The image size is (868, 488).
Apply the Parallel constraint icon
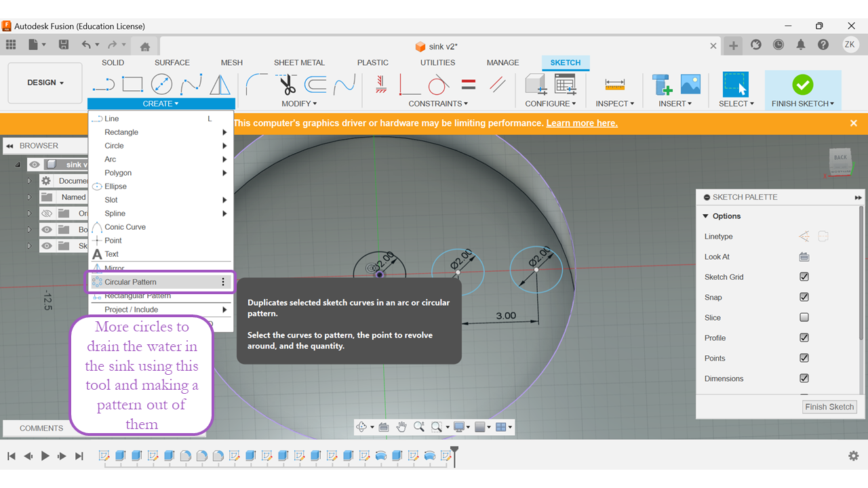tap(498, 85)
